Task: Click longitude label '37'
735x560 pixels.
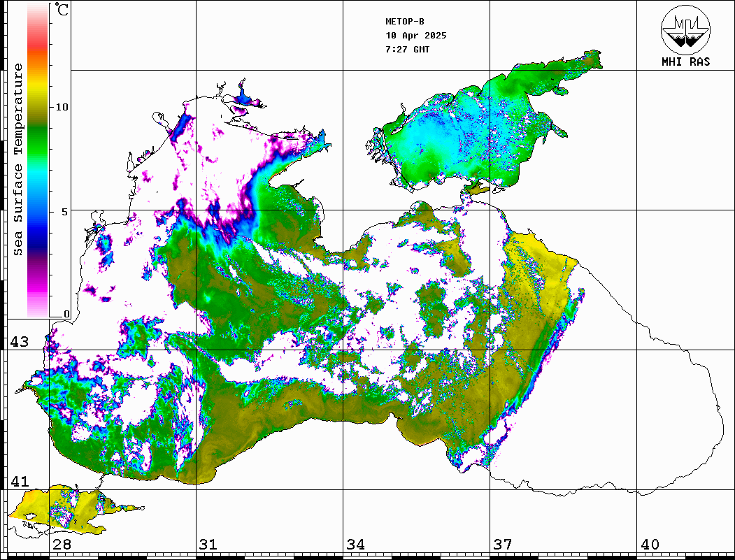Action: [503, 545]
